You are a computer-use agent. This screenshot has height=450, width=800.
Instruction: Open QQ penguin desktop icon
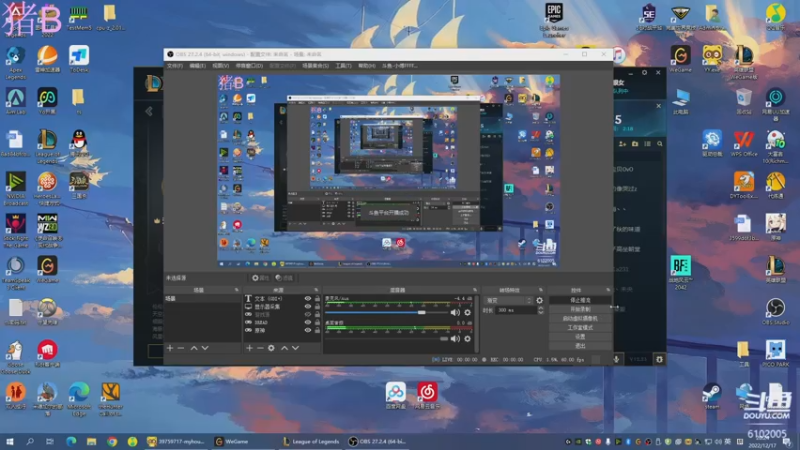pos(79,142)
